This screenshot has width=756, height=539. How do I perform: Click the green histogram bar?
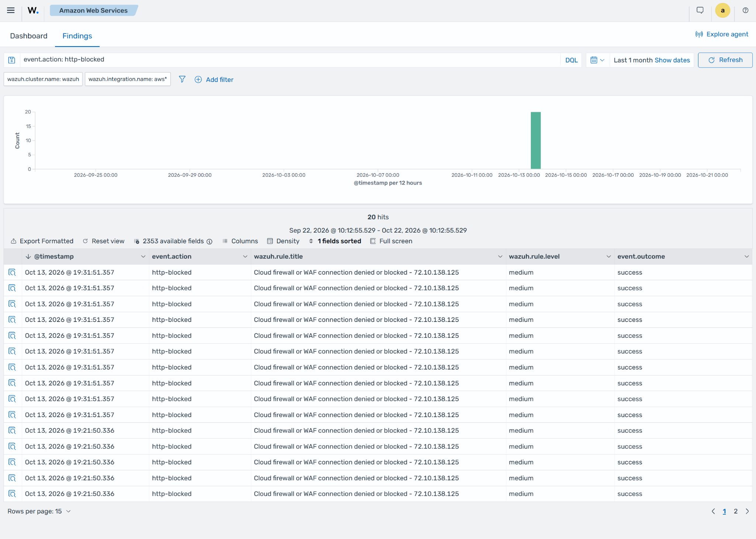tap(536, 140)
